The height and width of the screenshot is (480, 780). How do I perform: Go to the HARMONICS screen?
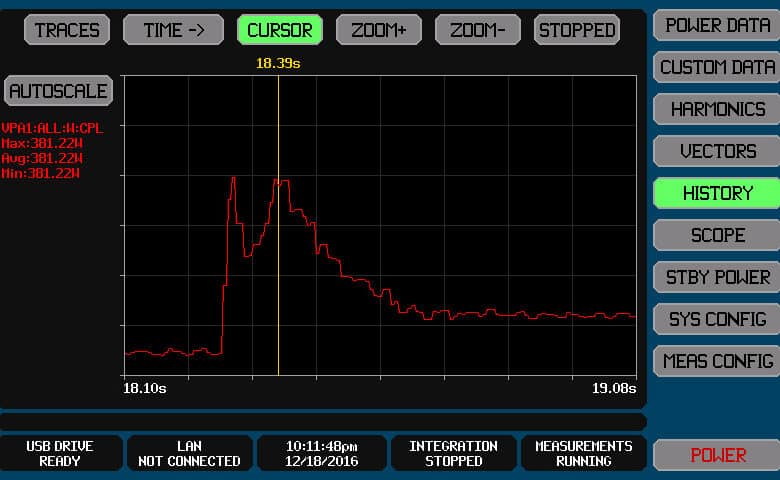717,109
